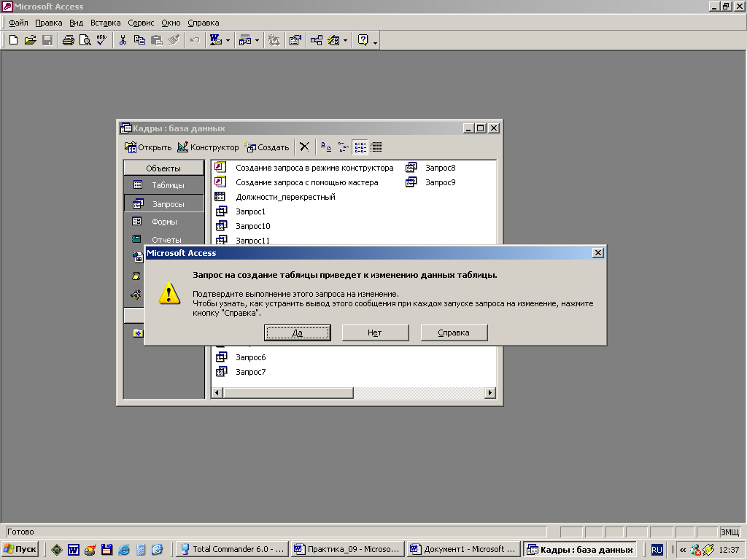Switch to Details view

[x=376, y=147]
